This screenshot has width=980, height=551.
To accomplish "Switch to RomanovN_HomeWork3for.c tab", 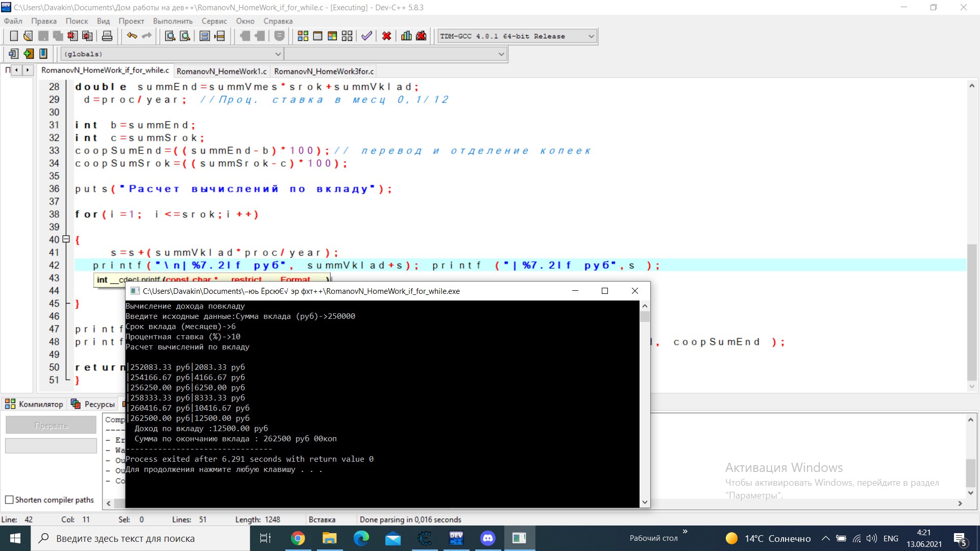I will (324, 71).
